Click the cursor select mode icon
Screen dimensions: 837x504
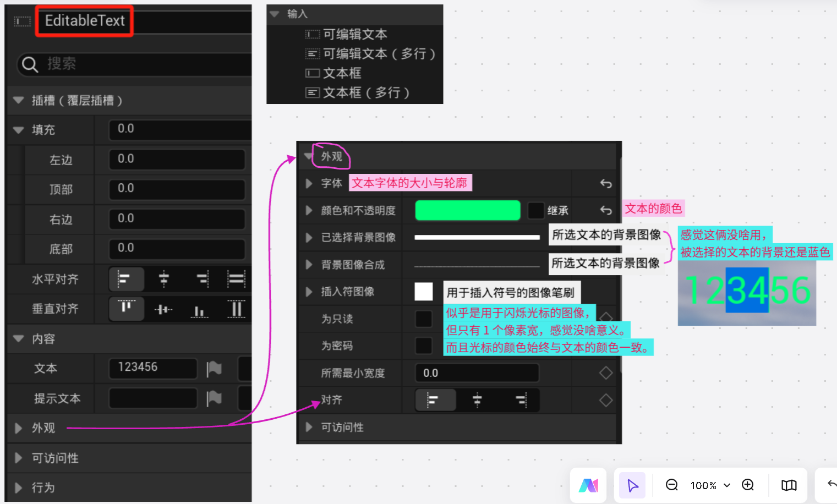(x=632, y=485)
